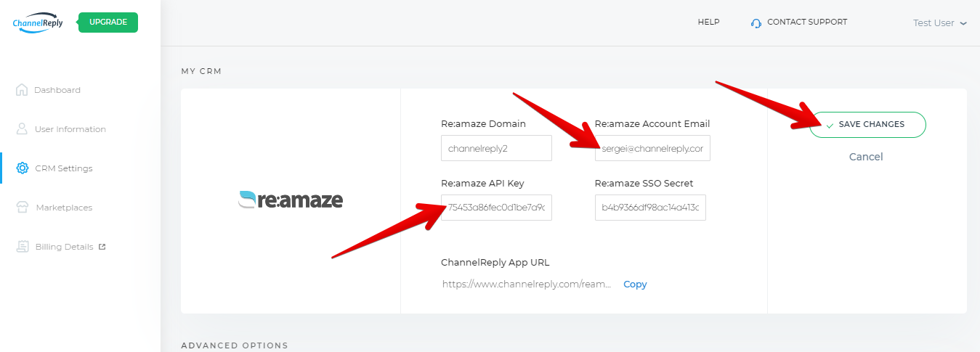Click the green UPGRADE button

(108, 22)
